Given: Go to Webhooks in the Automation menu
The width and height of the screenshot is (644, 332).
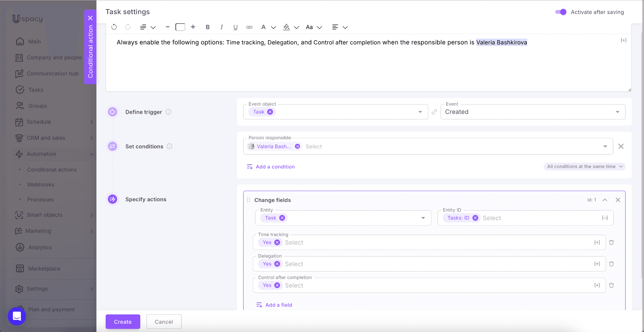Looking at the screenshot, I should tap(41, 185).
